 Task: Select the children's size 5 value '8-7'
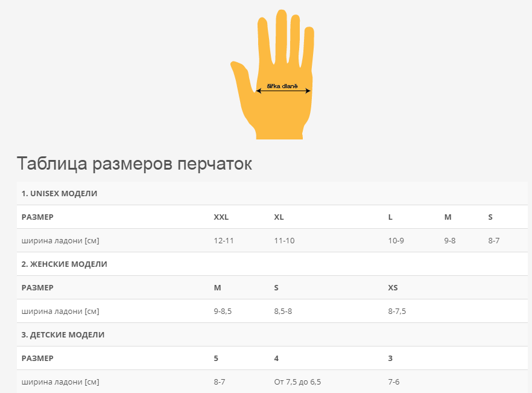click(x=220, y=382)
